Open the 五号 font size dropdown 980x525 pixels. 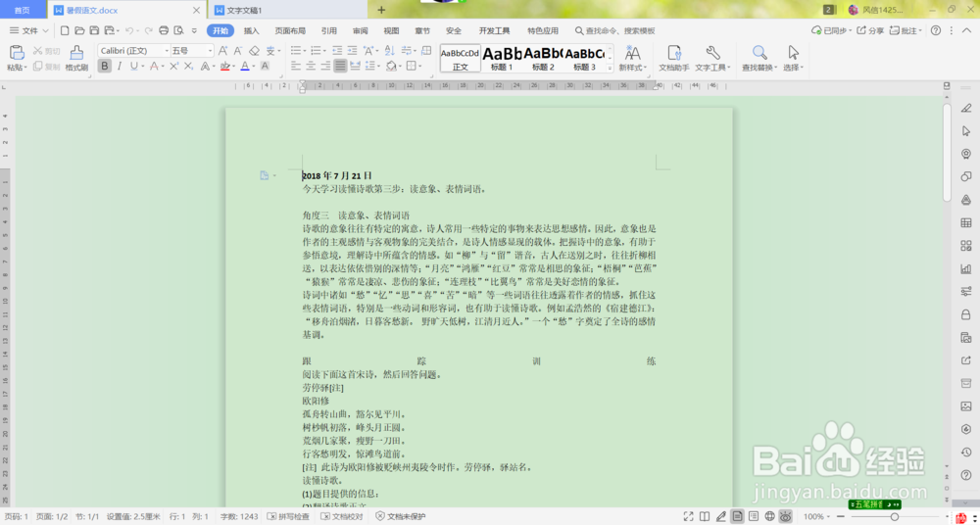210,51
